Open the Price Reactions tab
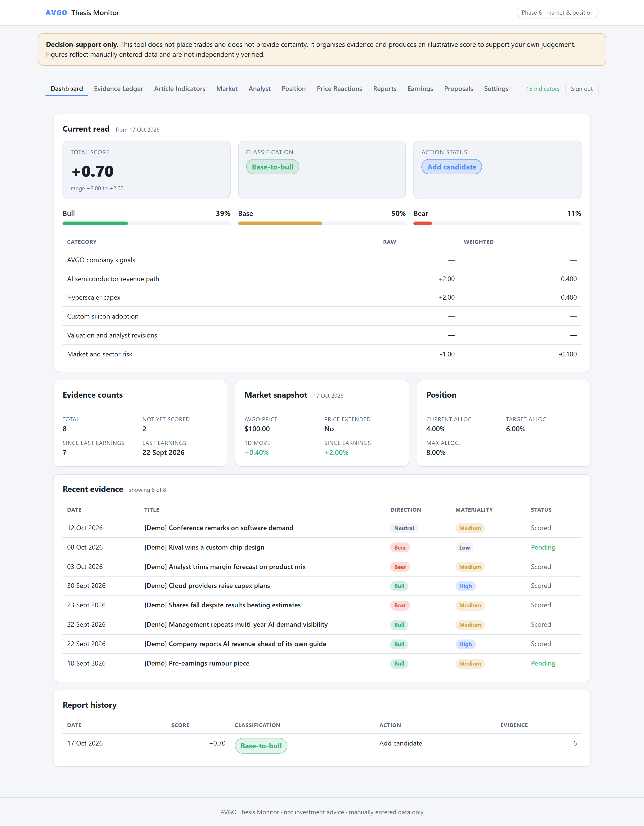This screenshot has height=826, width=644. tap(340, 89)
